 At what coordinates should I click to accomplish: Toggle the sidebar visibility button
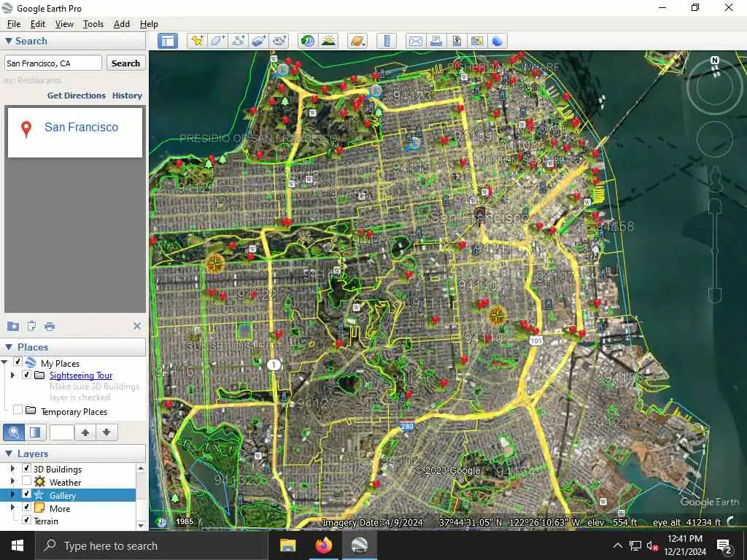point(168,41)
